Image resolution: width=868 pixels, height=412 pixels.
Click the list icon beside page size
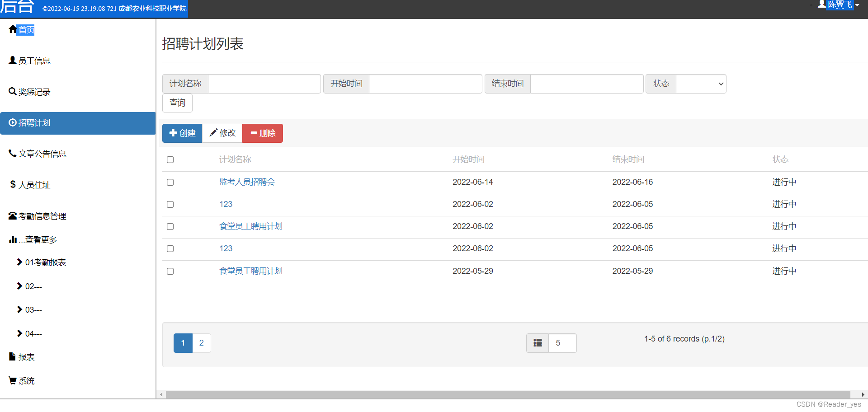coord(538,343)
